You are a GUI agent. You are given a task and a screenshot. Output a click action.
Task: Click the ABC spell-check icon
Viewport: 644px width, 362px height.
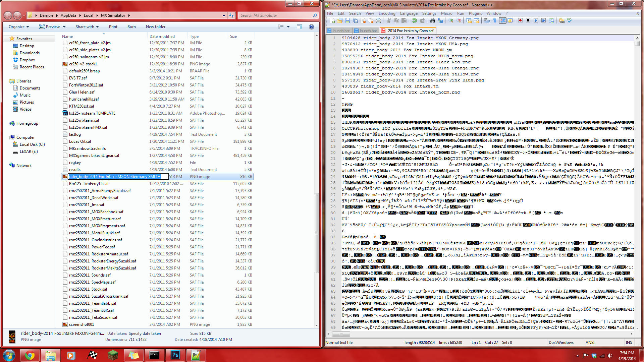(x=569, y=20)
